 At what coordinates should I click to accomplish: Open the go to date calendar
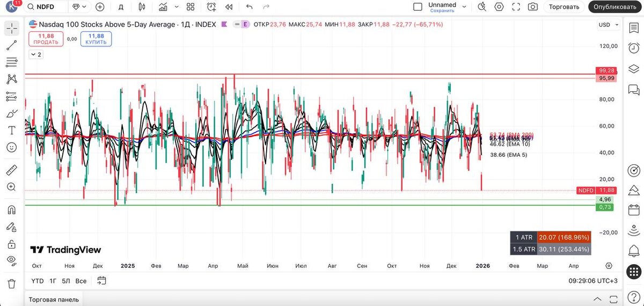(101, 281)
